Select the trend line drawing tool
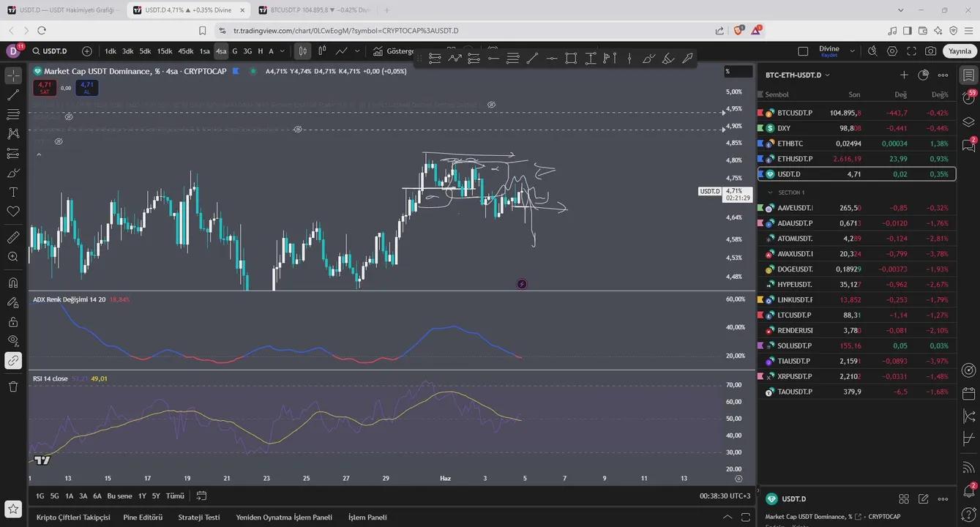This screenshot has width=980, height=527. click(13, 95)
